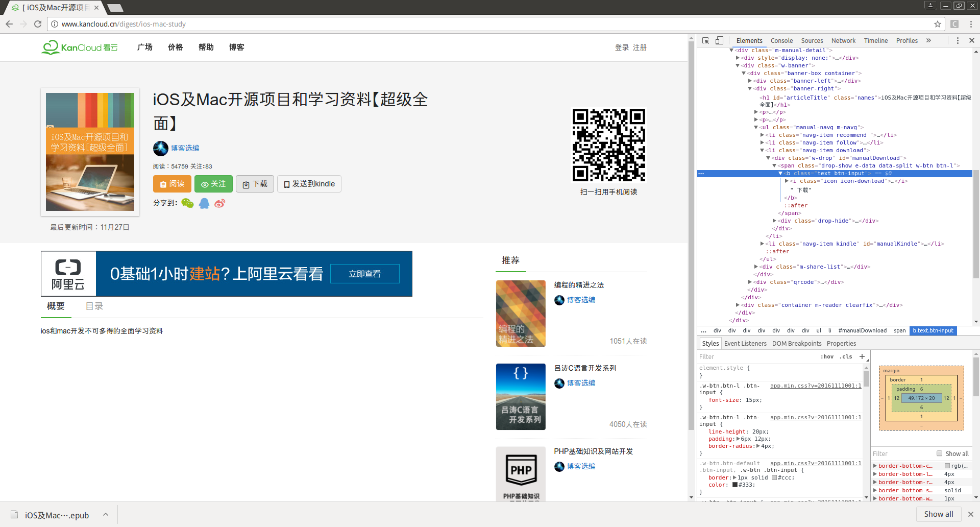
Task: Open 吕涛C语言开发系列 cover image
Action: click(x=521, y=397)
